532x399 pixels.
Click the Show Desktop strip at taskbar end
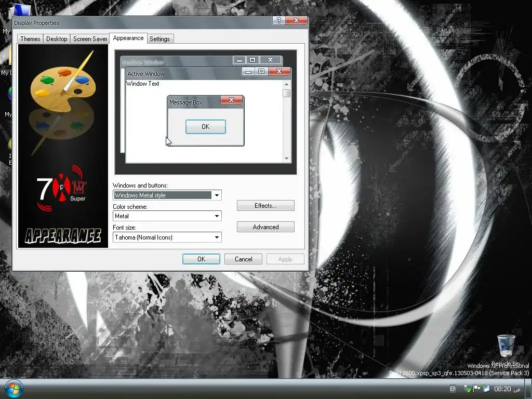point(528,389)
